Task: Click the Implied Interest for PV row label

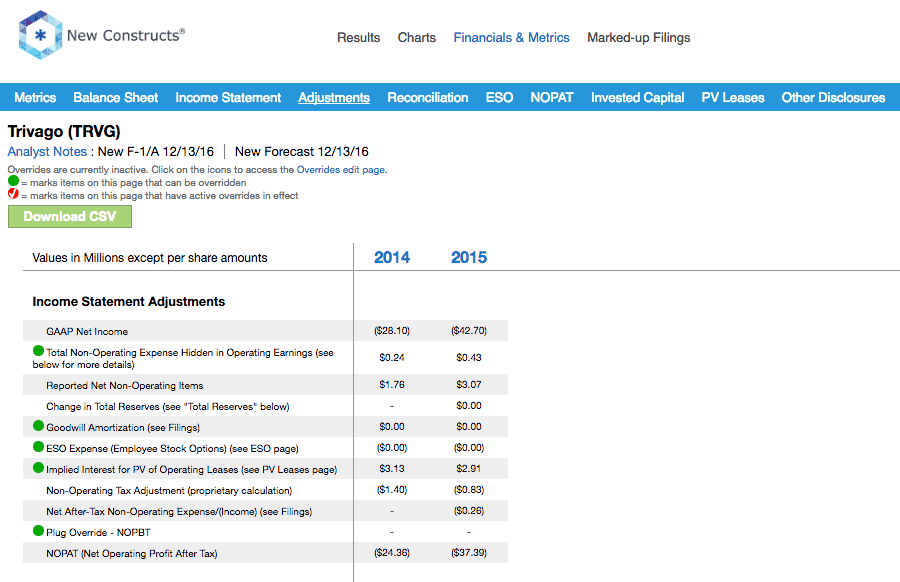Action: [192, 470]
